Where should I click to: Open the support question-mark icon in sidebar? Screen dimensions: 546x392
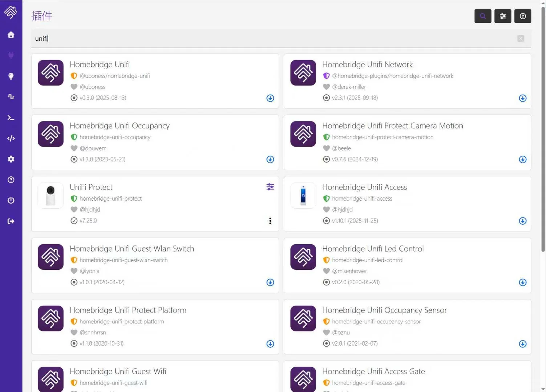[11, 180]
